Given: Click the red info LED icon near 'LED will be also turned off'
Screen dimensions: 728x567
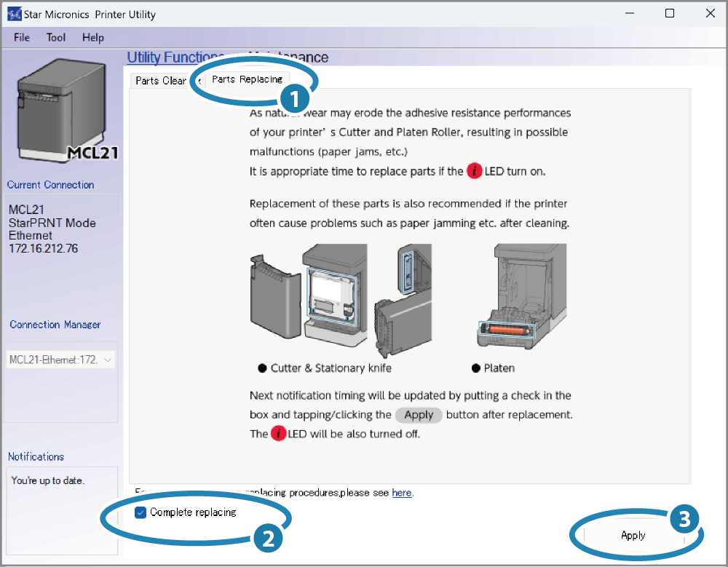Looking at the screenshot, I should point(278,434).
